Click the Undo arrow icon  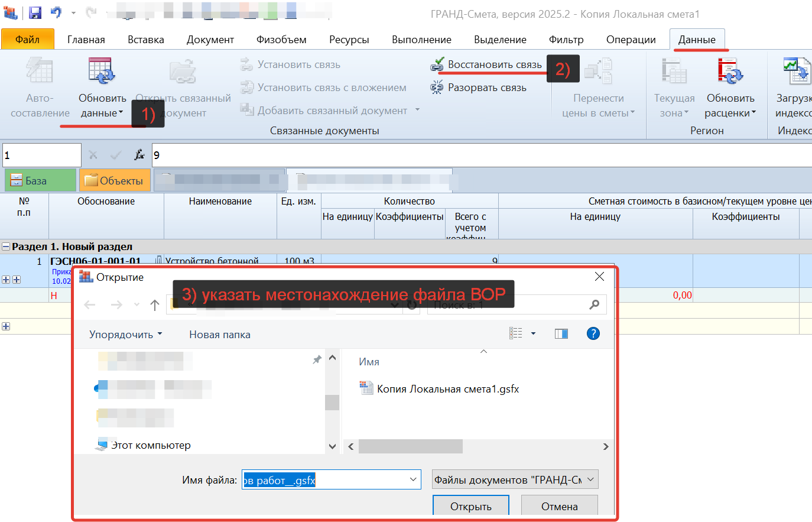tap(56, 12)
